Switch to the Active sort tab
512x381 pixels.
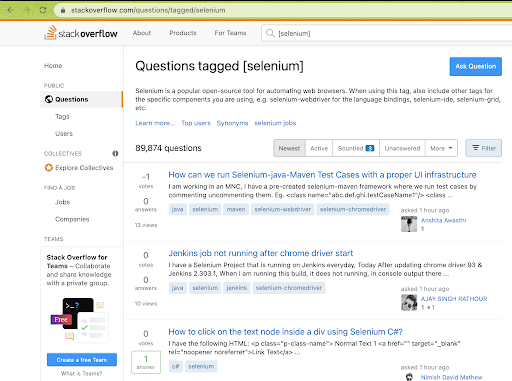click(319, 148)
